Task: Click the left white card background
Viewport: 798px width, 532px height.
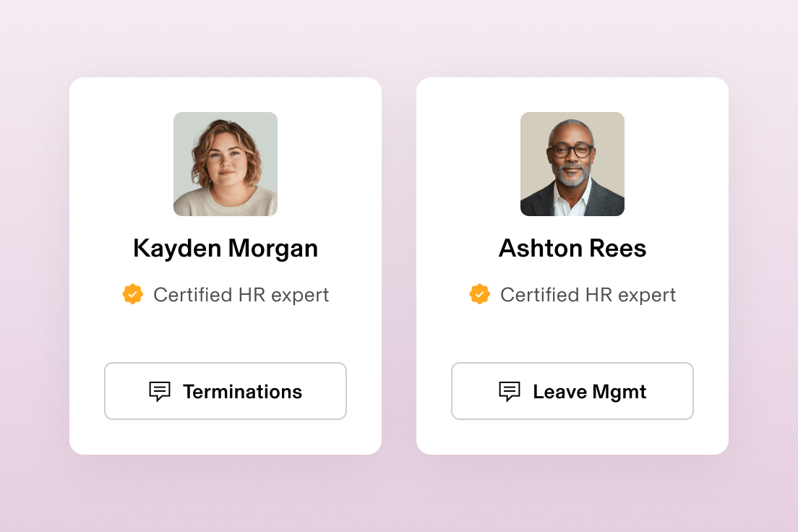Action: pos(225,332)
